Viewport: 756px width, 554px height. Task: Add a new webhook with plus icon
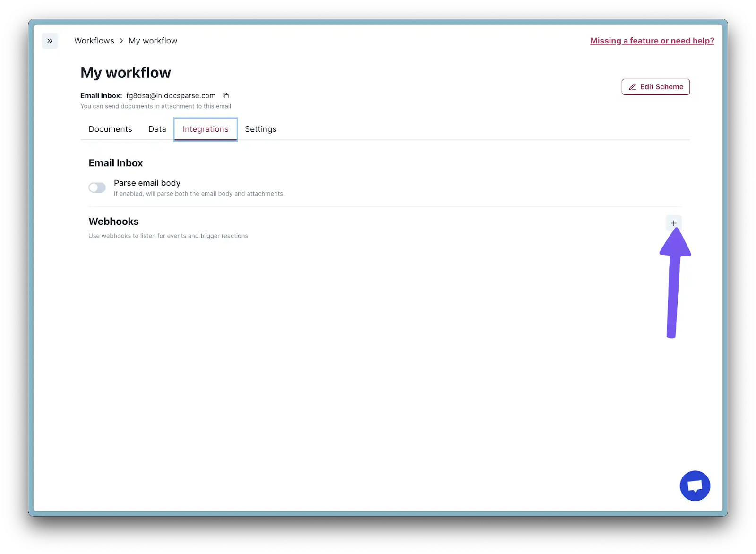pos(673,223)
